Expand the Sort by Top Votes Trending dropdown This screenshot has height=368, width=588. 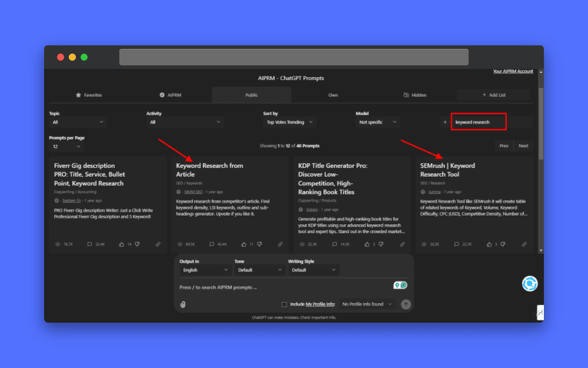(x=289, y=122)
